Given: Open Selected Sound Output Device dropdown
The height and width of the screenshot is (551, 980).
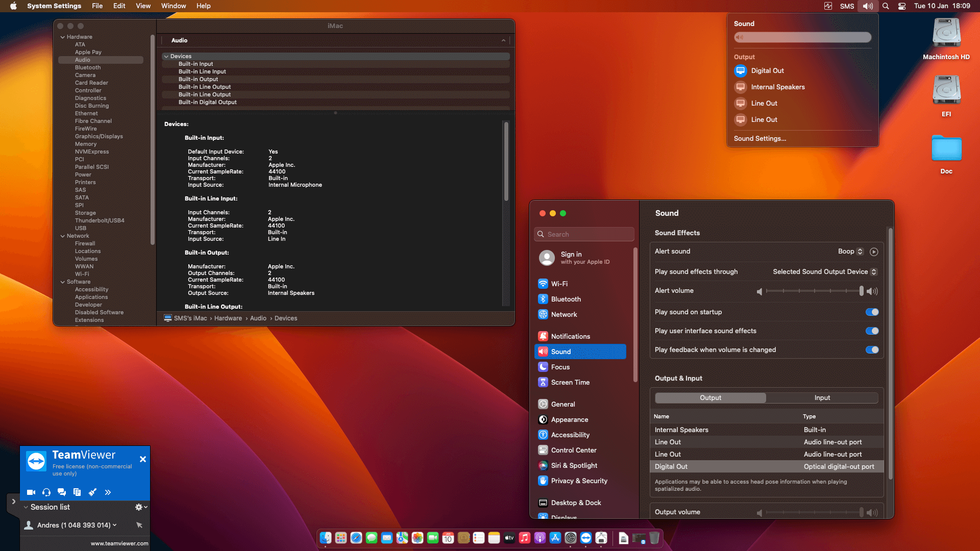Looking at the screenshot, I should tap(824, 272).
